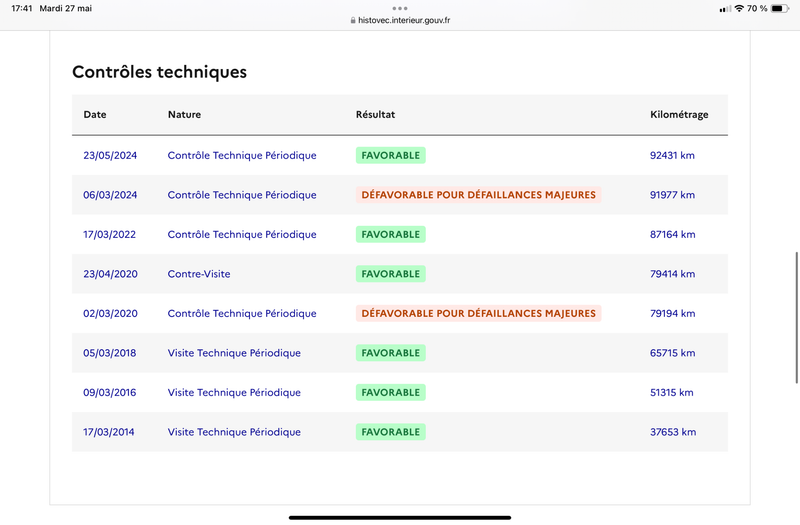The height and width of the screenshot is (525, 800).
Task: Click the Kilométrage column header
Action: (679, 114)
